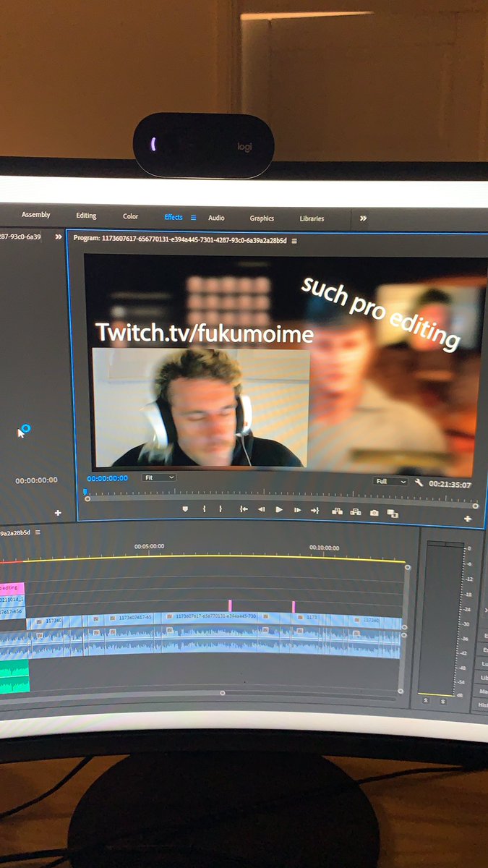Go to In point
This screenshot has width=488, height=868.
(x=244, y=509)
